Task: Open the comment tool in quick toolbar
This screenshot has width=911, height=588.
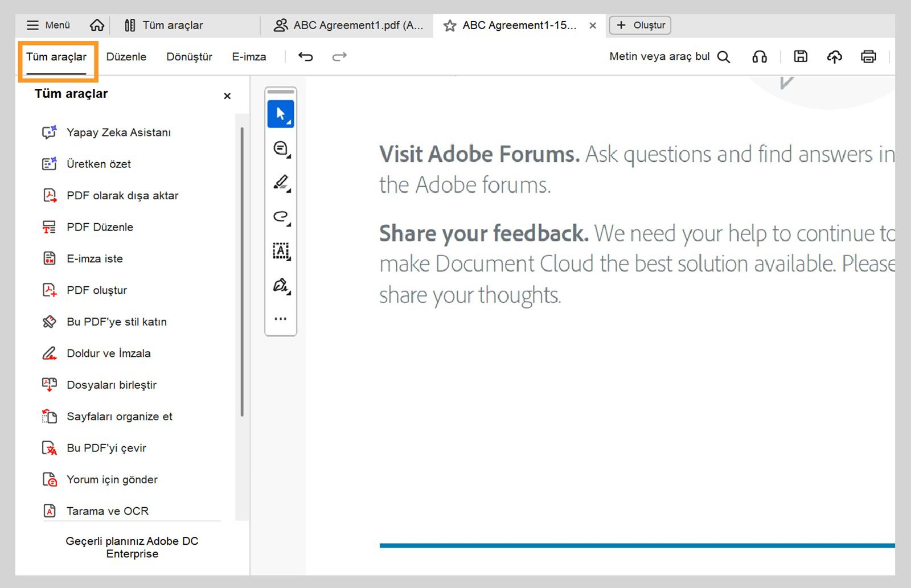Action: tap(281, 149)
